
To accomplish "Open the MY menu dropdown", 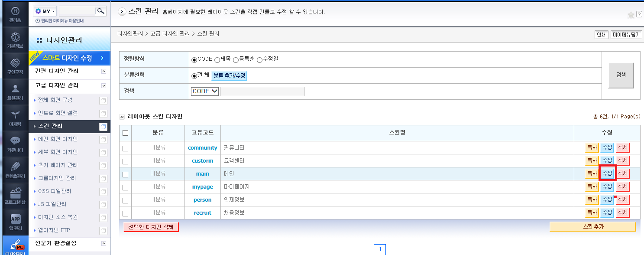I will pos(45,11).
